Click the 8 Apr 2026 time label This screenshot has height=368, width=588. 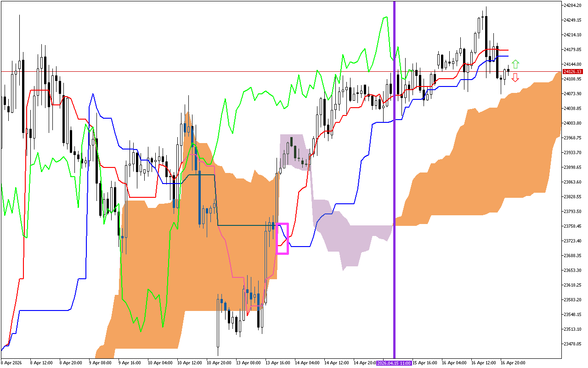pyautogui.click(x=12, y=363)
